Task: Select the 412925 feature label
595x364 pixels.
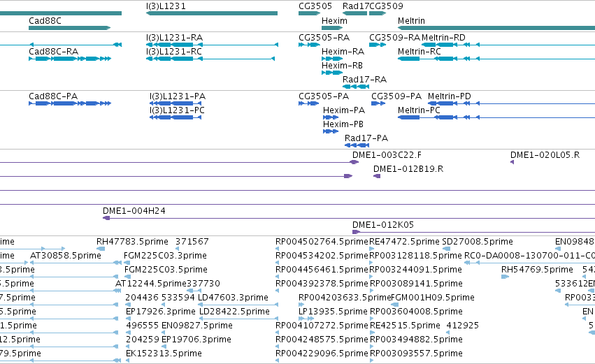Action: tap(463, 326)
